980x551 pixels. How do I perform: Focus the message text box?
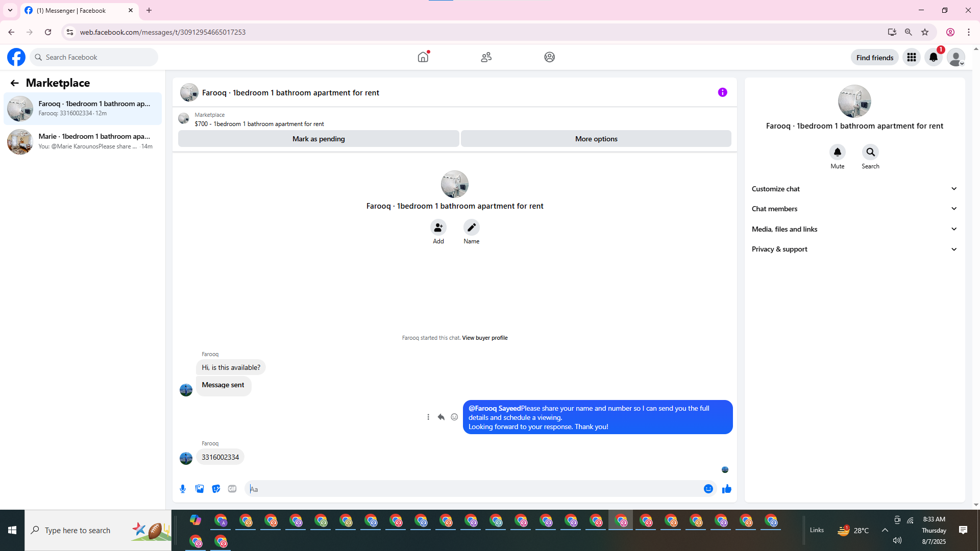tap(474, 489)
